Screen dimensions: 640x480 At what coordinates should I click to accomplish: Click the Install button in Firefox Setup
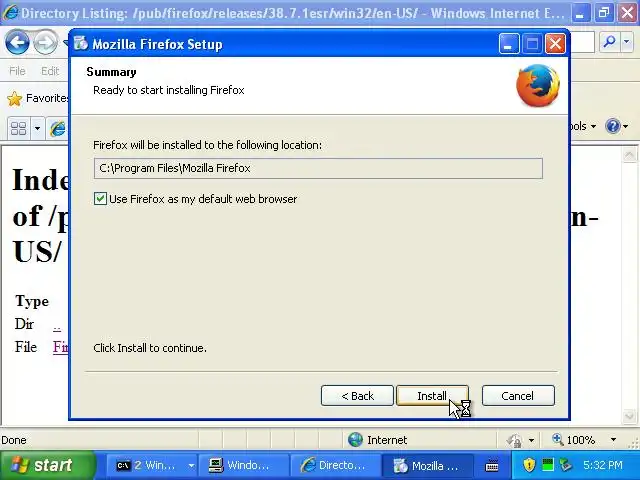click(432, 396)
